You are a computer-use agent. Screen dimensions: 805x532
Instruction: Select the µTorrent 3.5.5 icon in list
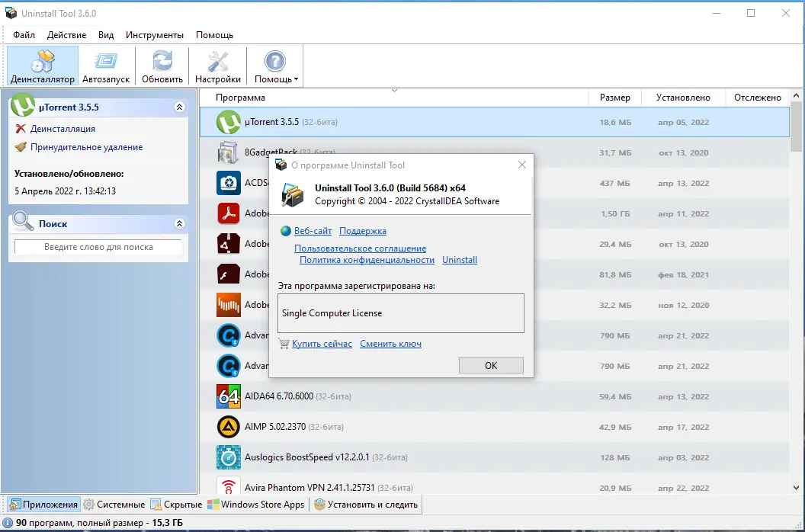(x=229, y=122)
